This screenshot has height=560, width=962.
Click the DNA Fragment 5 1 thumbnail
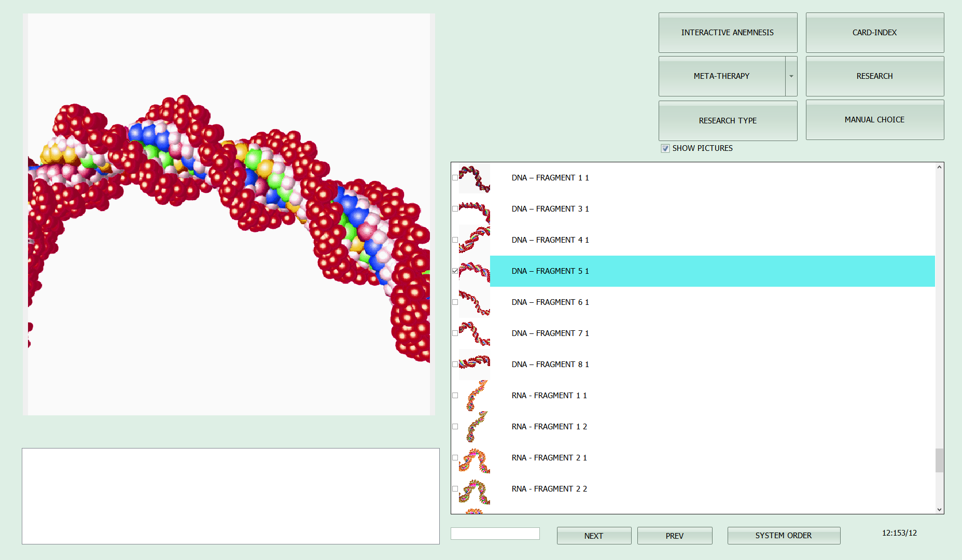474,271
